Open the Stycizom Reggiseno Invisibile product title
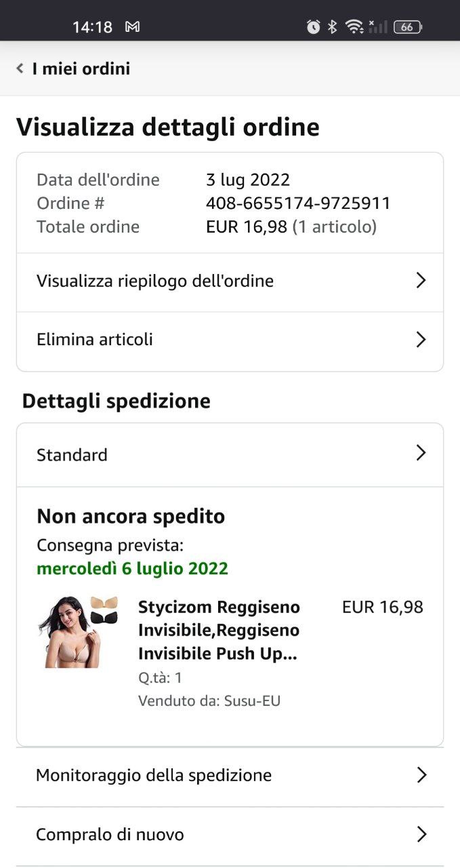The image size is (460, 868). tap(219, 630)
